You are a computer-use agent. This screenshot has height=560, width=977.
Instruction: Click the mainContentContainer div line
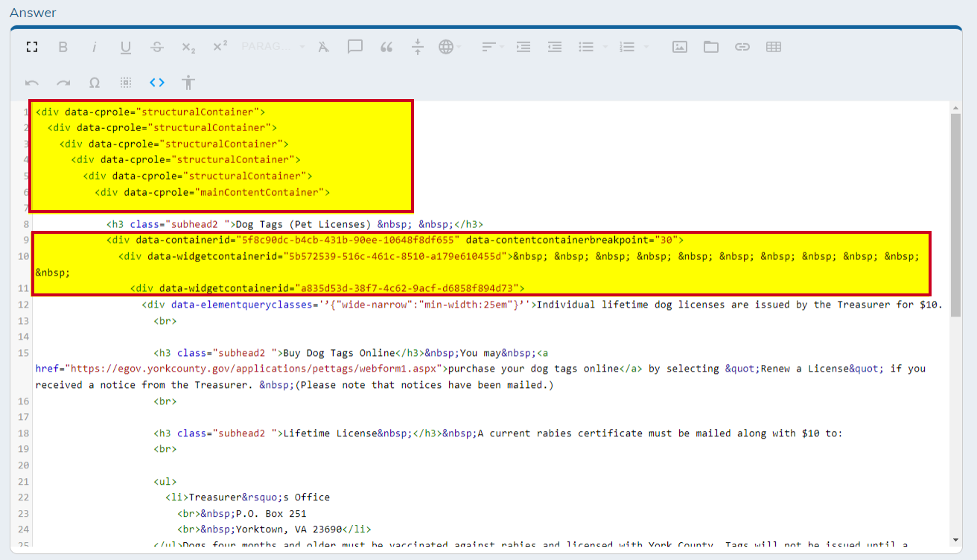click(212, 192)
